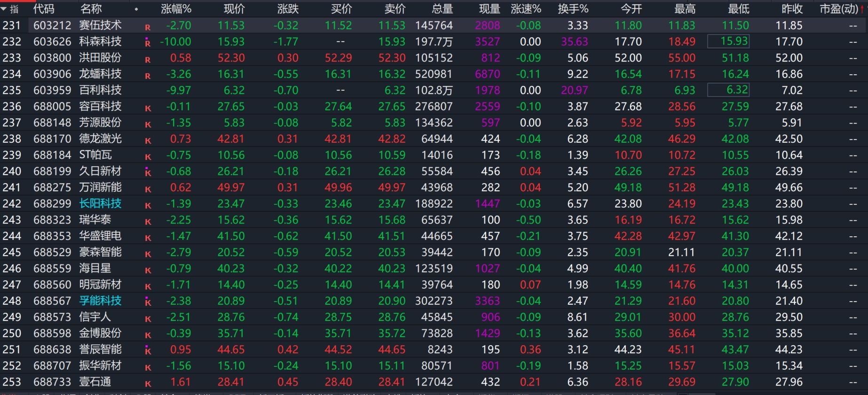Select stock name 赛伍技术
Viewport: 868px width, 395px height.
coord(100,25)
